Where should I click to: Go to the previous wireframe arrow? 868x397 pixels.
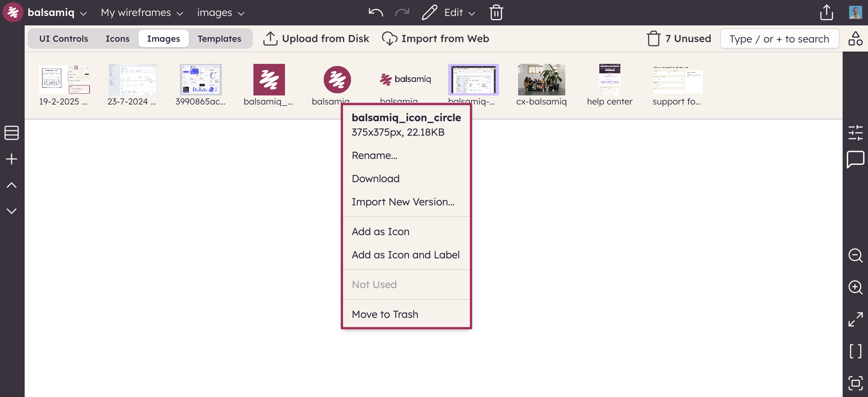click(12, 185)
